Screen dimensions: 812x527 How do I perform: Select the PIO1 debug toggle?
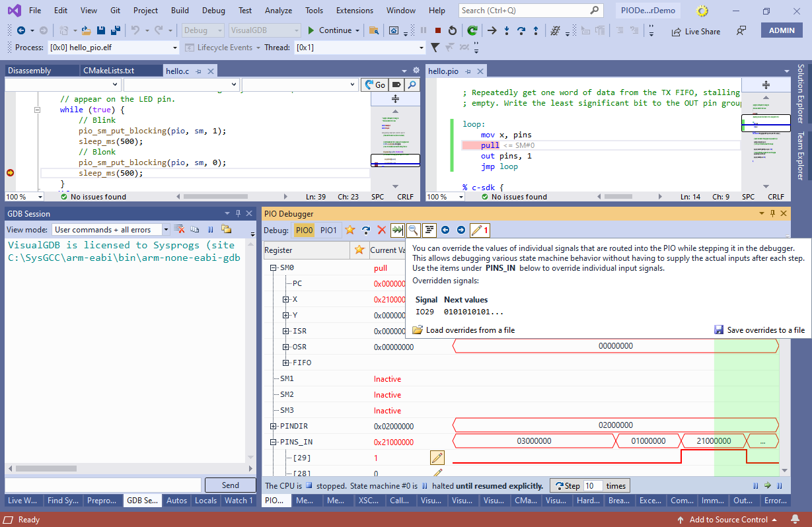(x=328, y=230)
